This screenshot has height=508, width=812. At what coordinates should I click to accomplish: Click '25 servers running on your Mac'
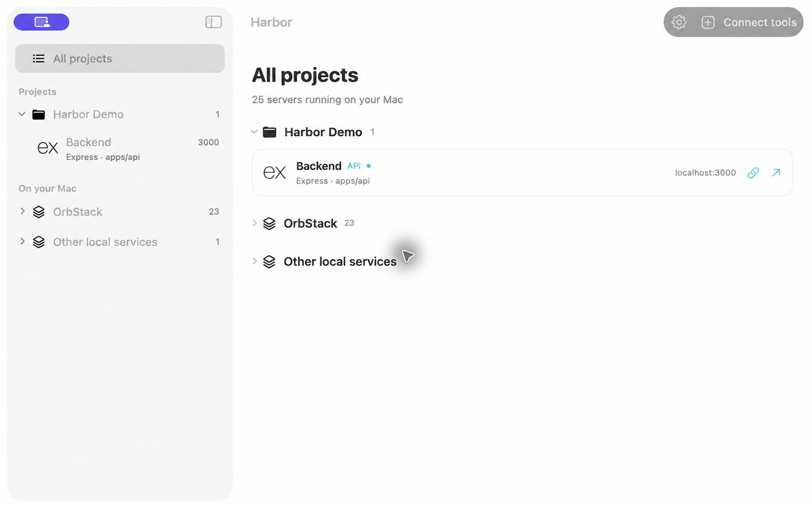[x=327, y=99]
